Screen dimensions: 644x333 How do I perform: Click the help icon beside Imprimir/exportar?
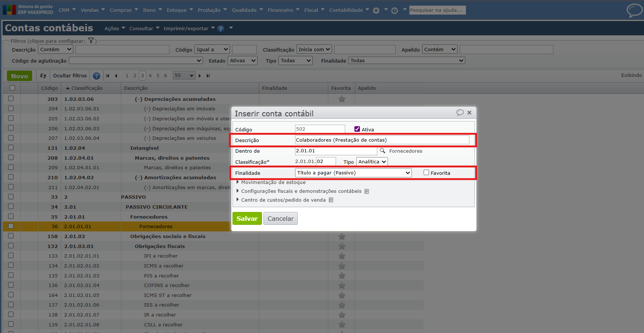[221, 29]
